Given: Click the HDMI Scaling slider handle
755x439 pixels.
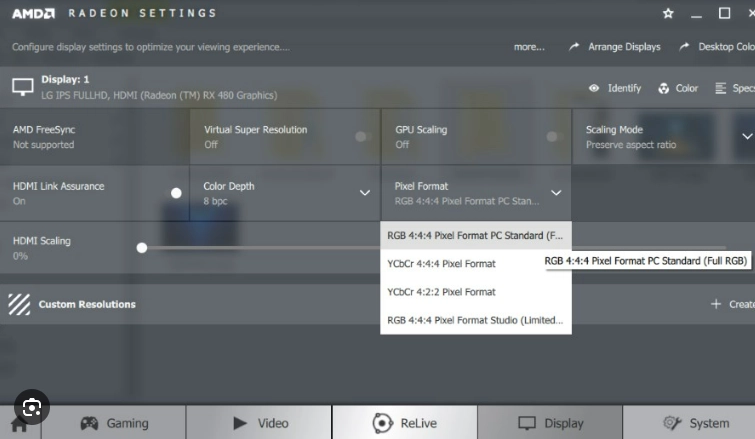Looking at the screenshot, I should (x=142, y=248).
